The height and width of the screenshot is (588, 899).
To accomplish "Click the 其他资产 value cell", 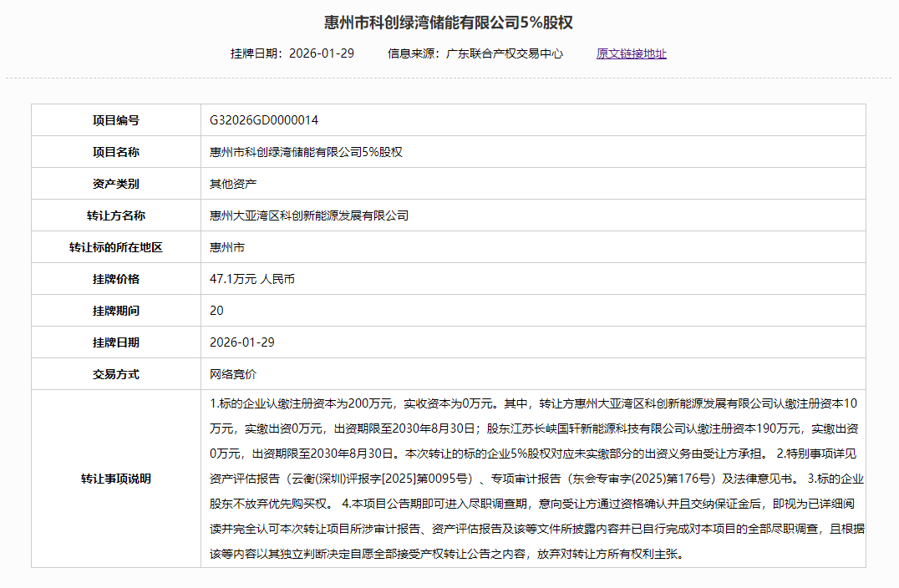I will coord(234,183).
